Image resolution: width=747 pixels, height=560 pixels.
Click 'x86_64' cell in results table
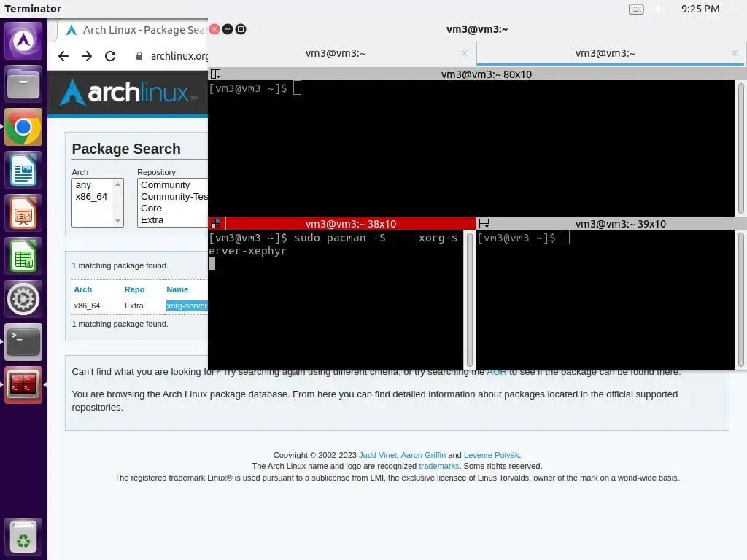point(88,306)
